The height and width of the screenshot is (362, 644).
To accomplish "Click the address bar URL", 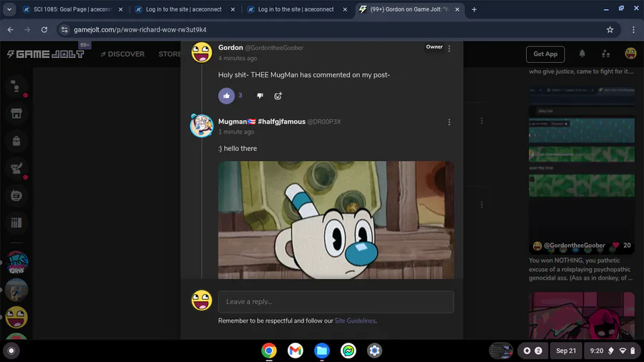I will point(140,29).
